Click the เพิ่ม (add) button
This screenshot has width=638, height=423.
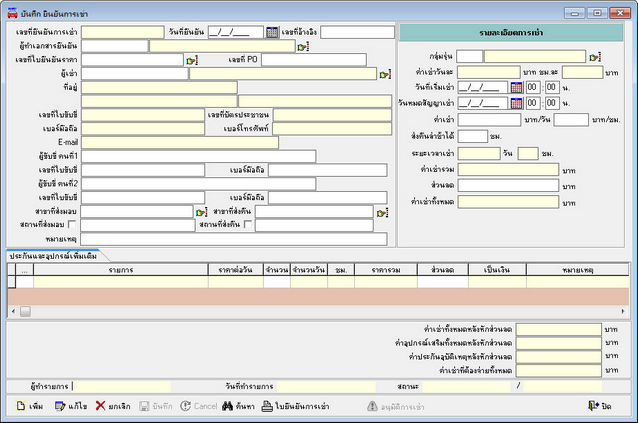[30, 406]
